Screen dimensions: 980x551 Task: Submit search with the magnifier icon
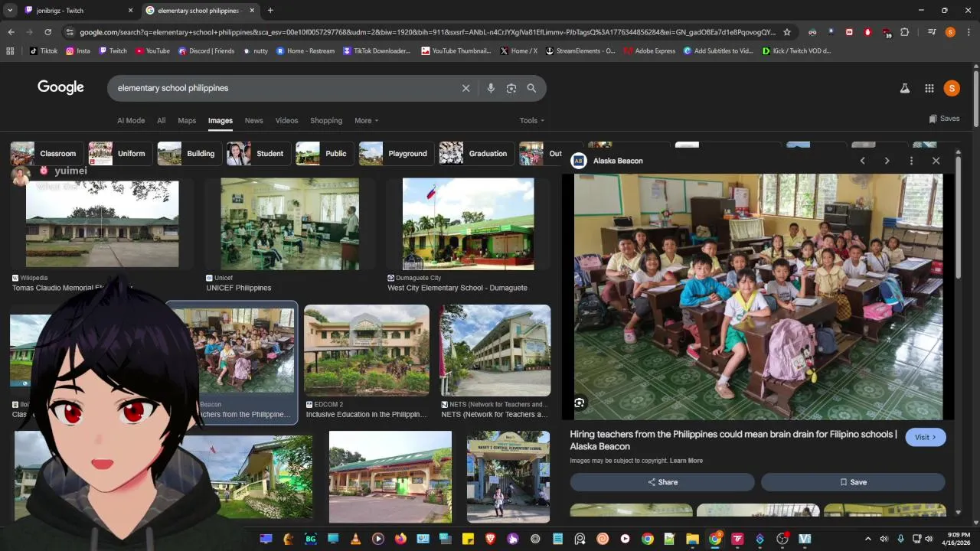531,88
